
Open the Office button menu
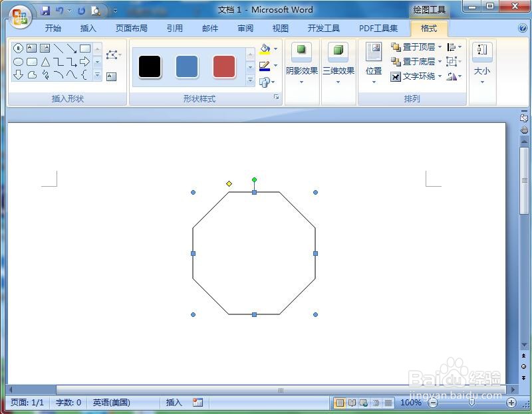(x=20, y=17)
